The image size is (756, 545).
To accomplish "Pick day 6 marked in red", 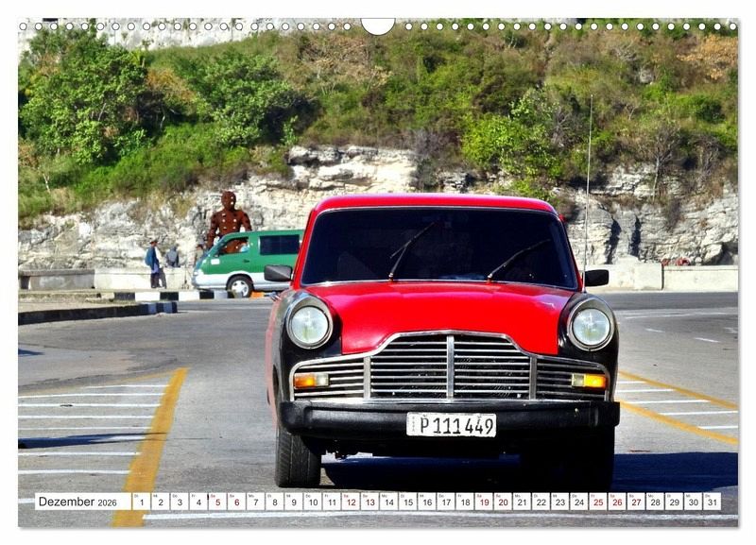I will 236,502.
